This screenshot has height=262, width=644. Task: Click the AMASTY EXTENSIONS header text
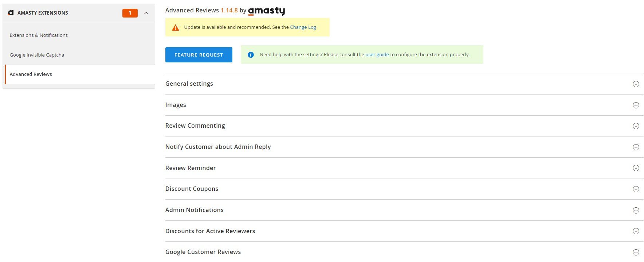pos(43,13)
